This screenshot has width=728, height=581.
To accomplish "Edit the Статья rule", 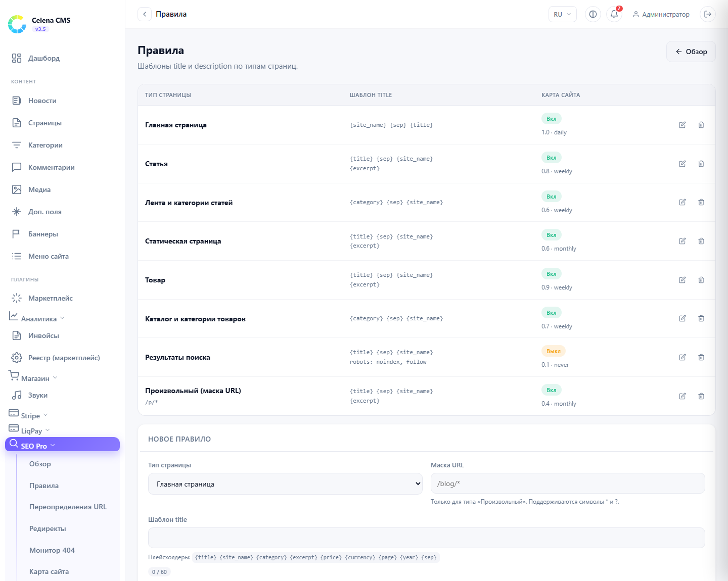I will point(682,164).
